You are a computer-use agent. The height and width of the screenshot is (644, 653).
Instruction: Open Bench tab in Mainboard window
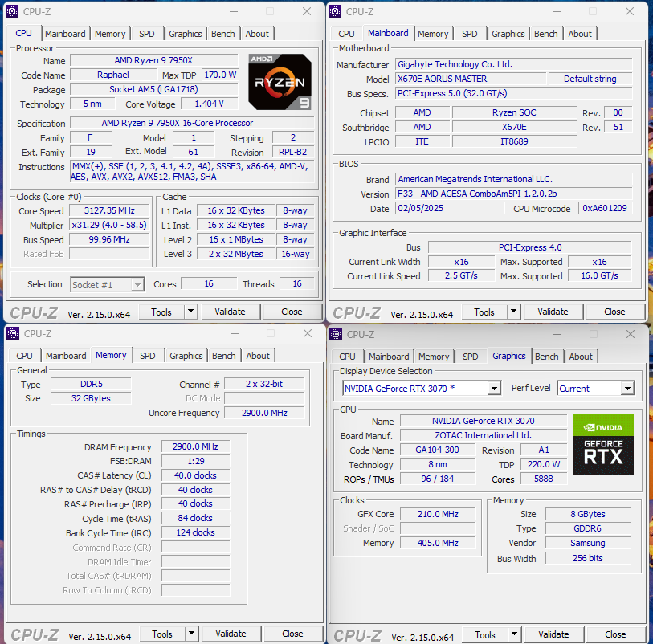point(545,34)
